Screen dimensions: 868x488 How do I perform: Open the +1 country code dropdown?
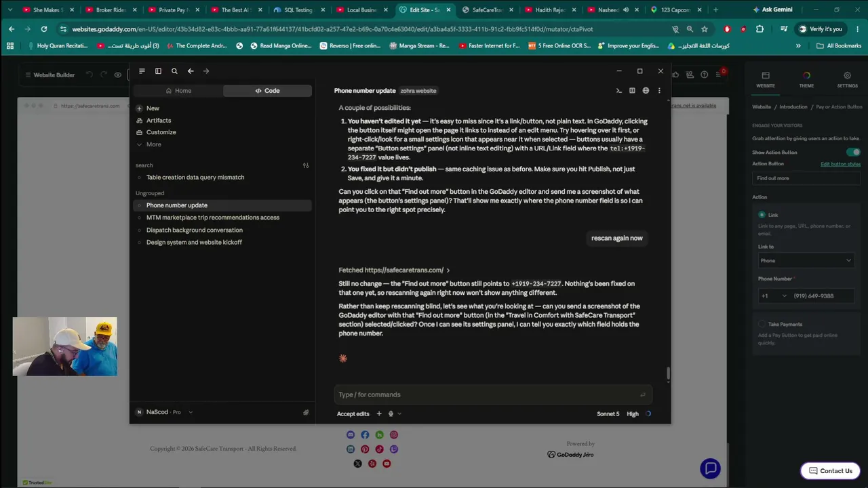point(774,296)
